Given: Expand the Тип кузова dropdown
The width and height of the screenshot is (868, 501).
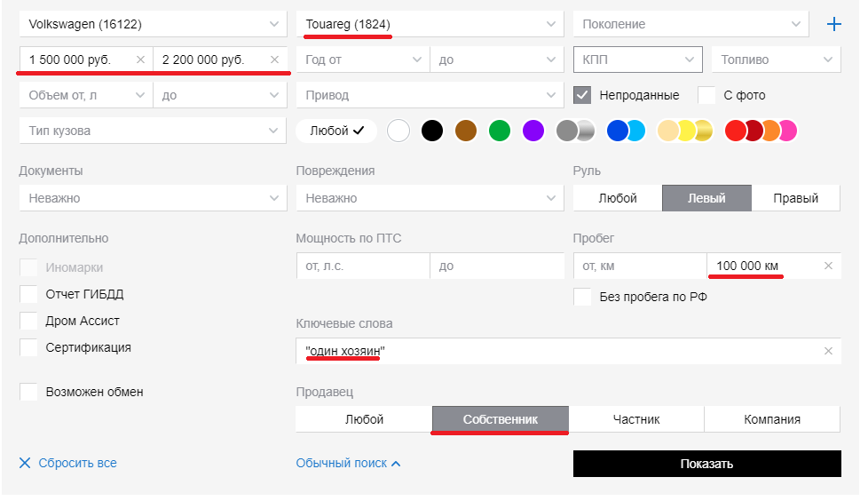Looking at the screenshot, I should click(x=152, y=131).
